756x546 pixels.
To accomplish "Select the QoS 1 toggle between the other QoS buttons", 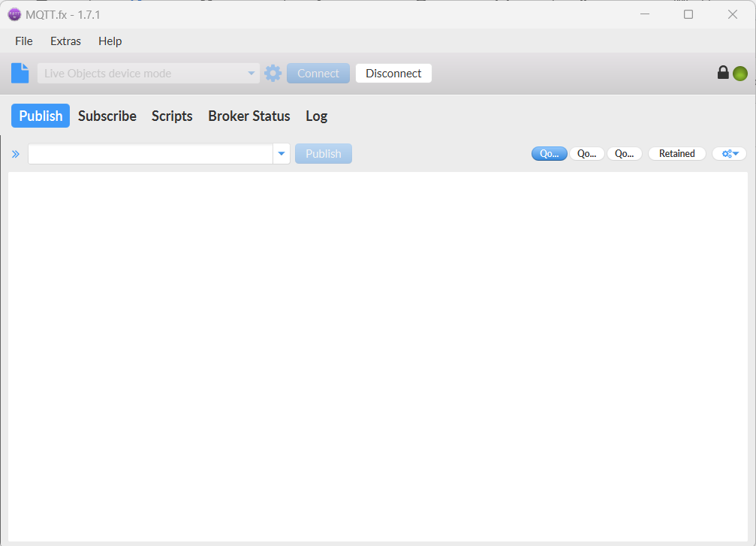I will click(x=587, y=153).
